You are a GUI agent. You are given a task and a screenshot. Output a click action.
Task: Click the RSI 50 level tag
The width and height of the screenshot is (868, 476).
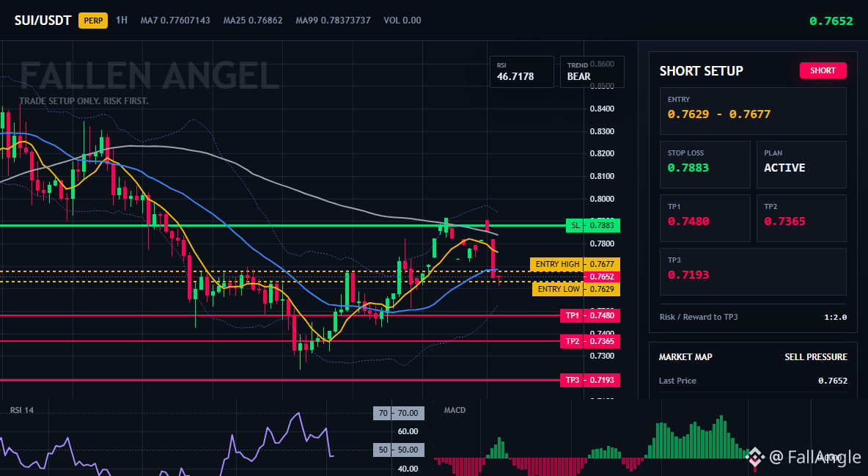point(399,450)
